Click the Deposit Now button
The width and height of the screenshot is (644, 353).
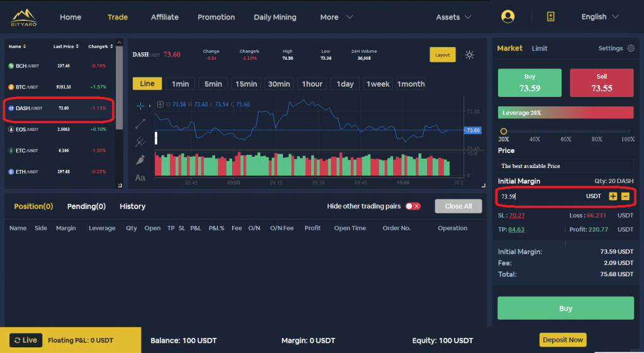pyautogui.click(x=563, y=340)
